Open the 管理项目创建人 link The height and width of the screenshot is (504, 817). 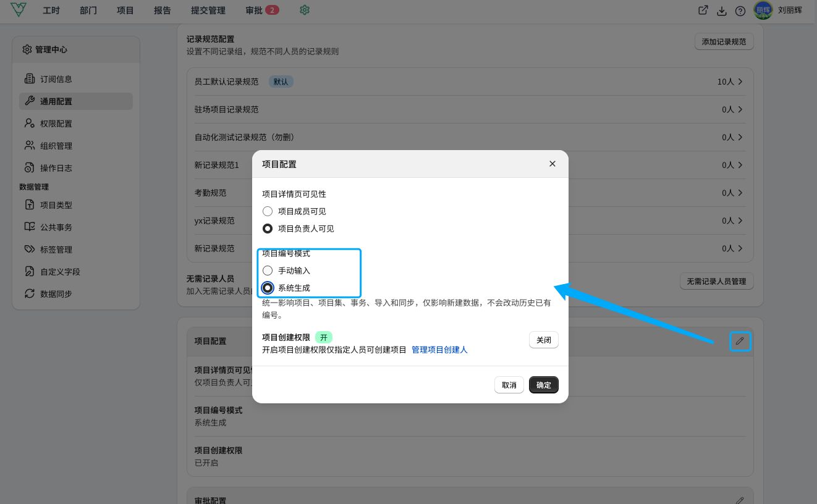pos(439,350)
